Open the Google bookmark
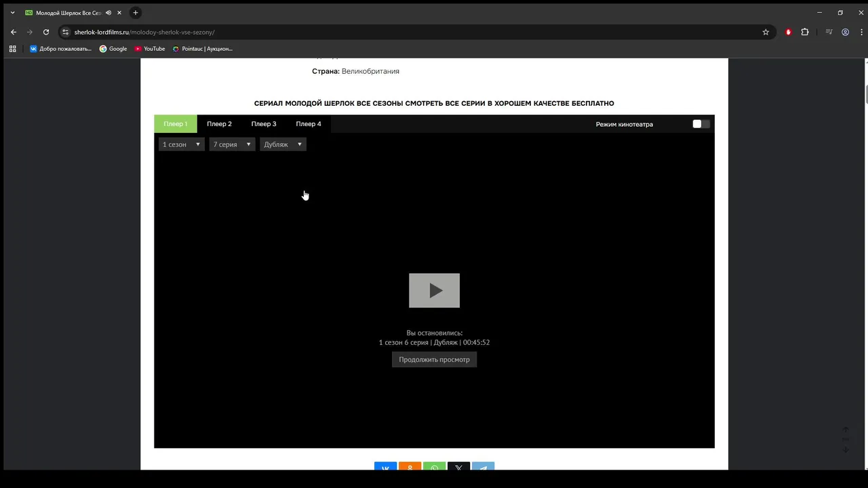 point(113,49)
